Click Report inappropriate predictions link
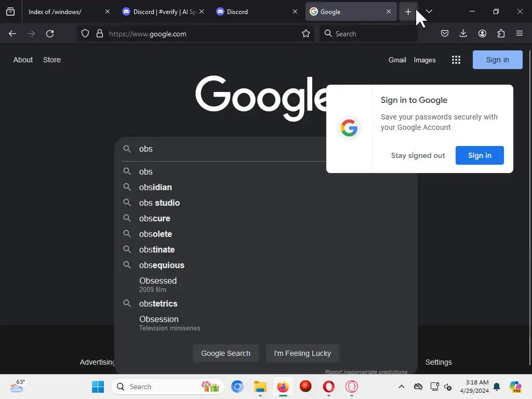The image size is (532, 399). [366, 372]
